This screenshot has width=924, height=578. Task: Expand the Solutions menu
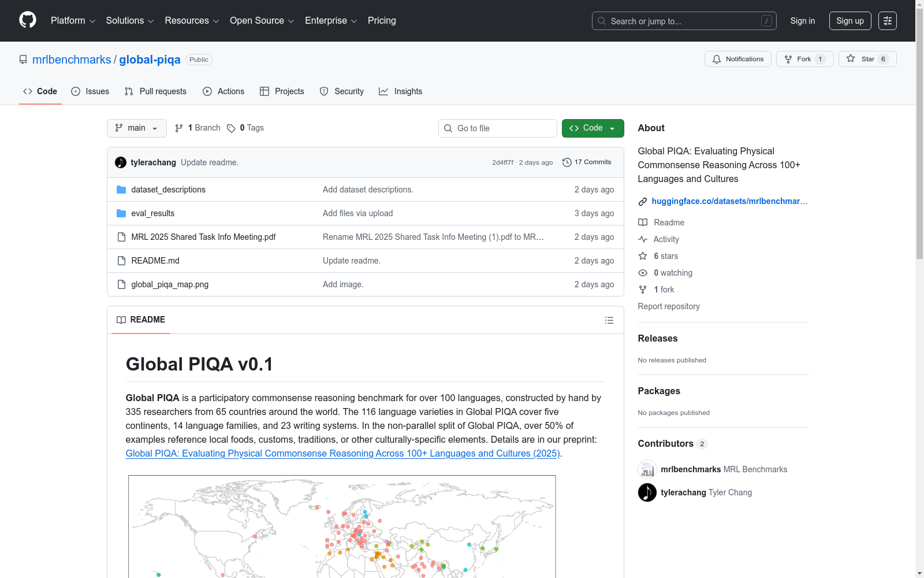[130, 20]
